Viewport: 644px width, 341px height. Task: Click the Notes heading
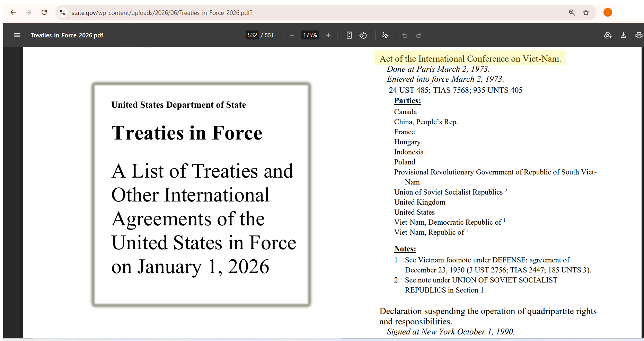click(405, 249)
